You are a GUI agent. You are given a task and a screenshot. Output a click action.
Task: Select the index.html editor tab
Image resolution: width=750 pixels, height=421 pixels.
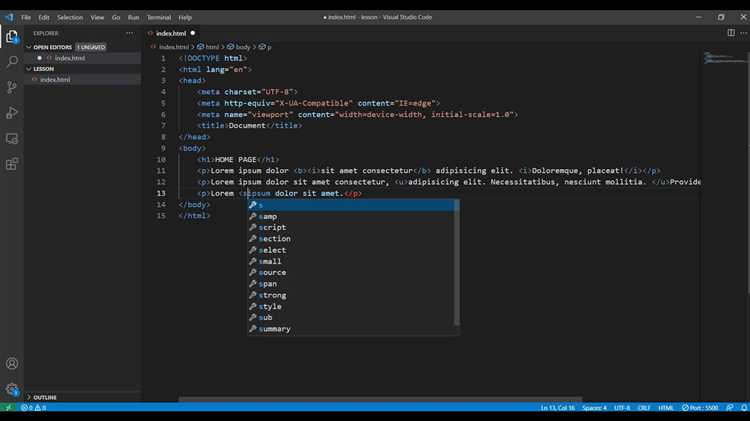coord(171,33)
